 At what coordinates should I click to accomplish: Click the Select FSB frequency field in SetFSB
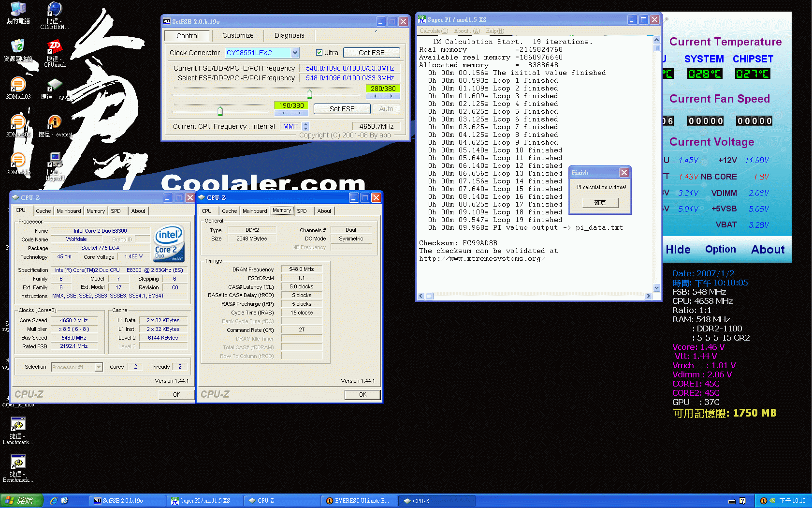click(x=349, y=78)
